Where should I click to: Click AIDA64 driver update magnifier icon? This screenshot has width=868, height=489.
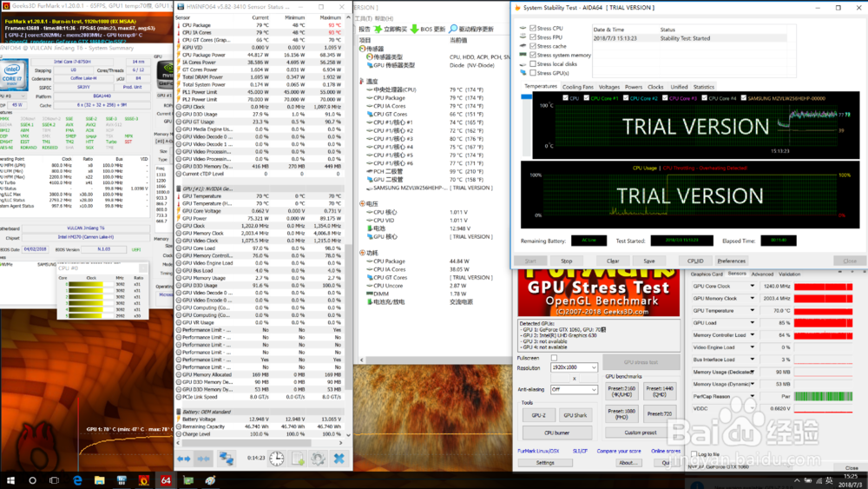coord(453,29)
